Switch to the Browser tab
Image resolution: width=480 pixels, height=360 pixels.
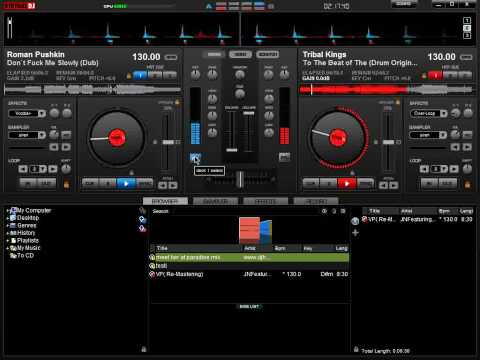click(165, 201)
